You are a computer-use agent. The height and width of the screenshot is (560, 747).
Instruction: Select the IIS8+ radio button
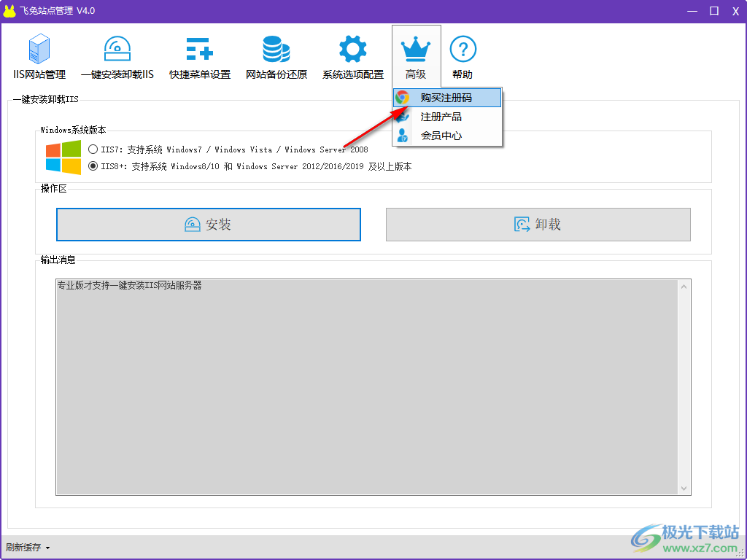[93, 166]
